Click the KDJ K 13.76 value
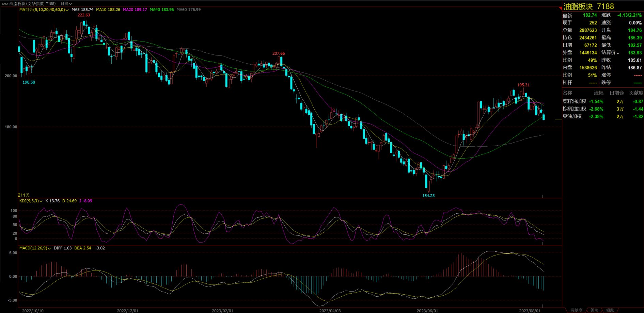Viewport: 644px width, 313px height. point(52,201)
